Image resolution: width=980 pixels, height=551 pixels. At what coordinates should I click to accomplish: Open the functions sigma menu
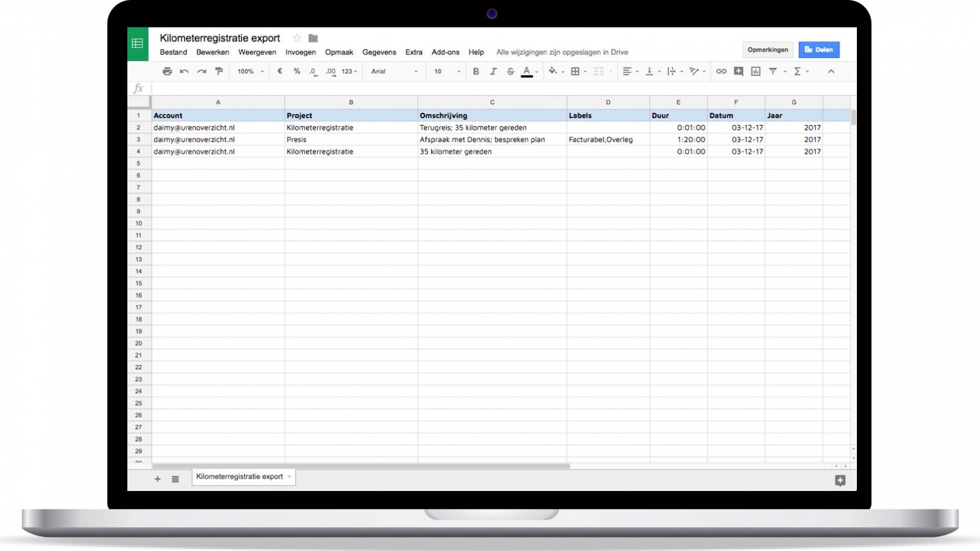(801, 72)
